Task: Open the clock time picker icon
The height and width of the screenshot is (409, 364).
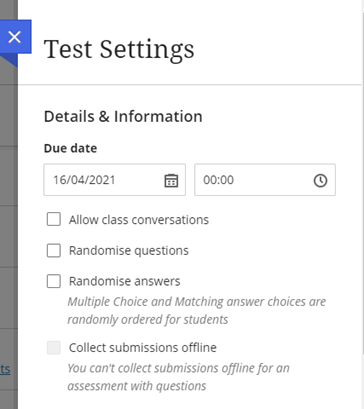Action: pyautogui.click(x=320, y=180)
